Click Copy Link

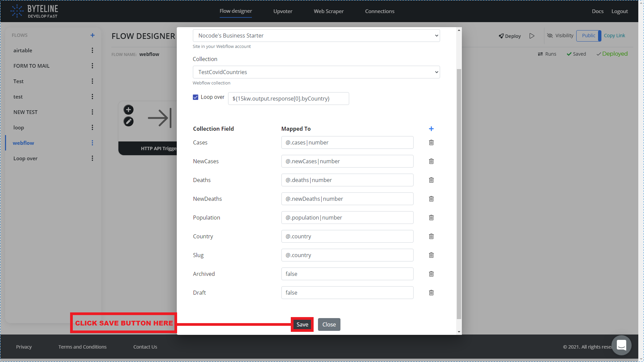pos(614,36)
